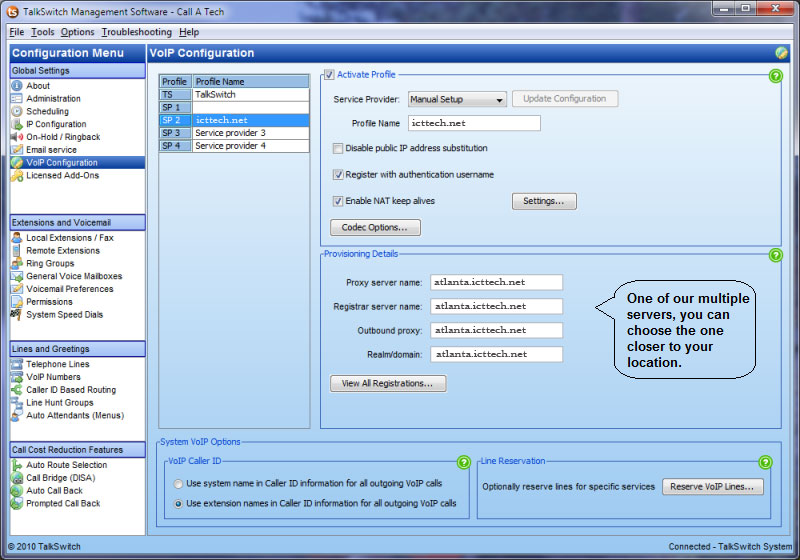Click the Telephone Lines icon
The width and height of the screenshot is (800, 560).
pos(17,364)
